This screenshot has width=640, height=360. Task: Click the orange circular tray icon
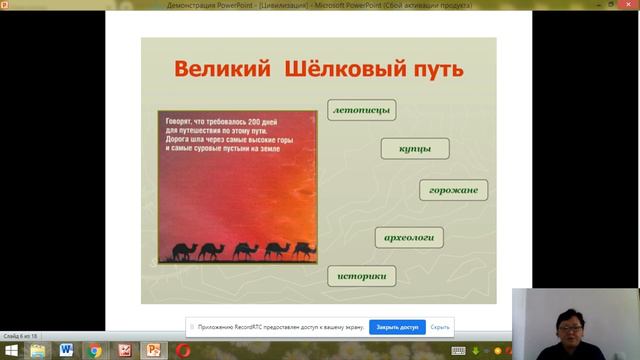[x=498, y=351]
